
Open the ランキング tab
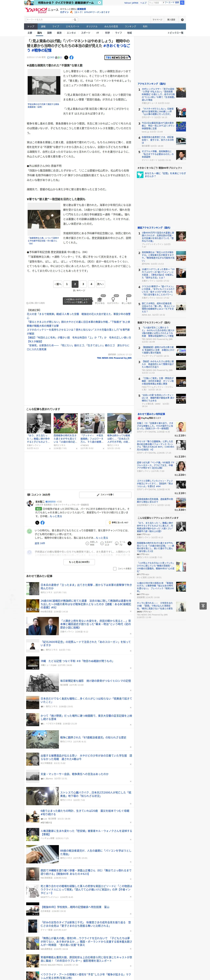tap(130, 27)
